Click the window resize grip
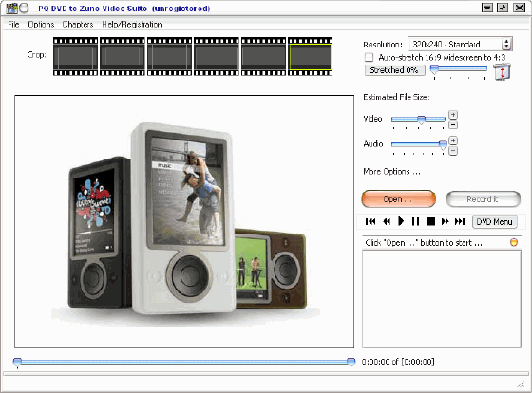Screen dimensions: 532x393 pos(521,384)
